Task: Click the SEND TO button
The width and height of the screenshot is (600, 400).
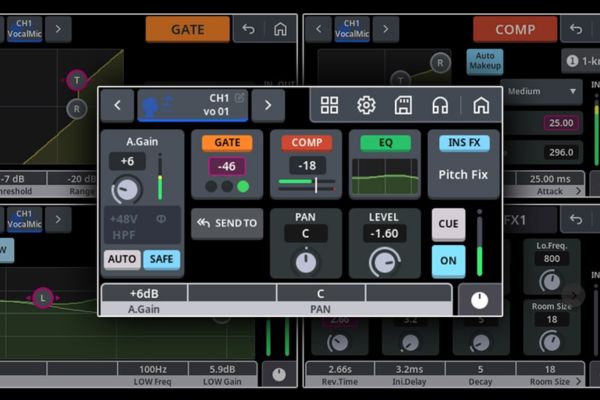Action: pyautogui.click(x=227, y=223)
